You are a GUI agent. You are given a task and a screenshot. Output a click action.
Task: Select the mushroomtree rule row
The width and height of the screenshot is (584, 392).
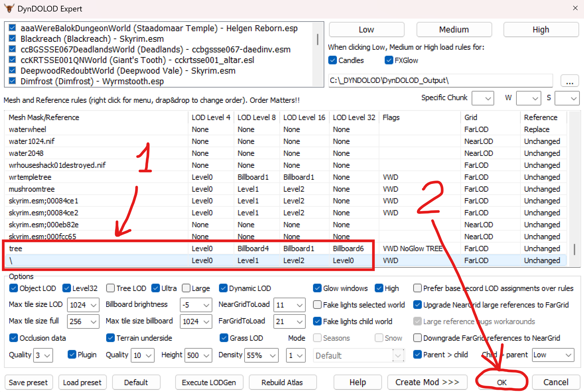click(x=32, y=189)
